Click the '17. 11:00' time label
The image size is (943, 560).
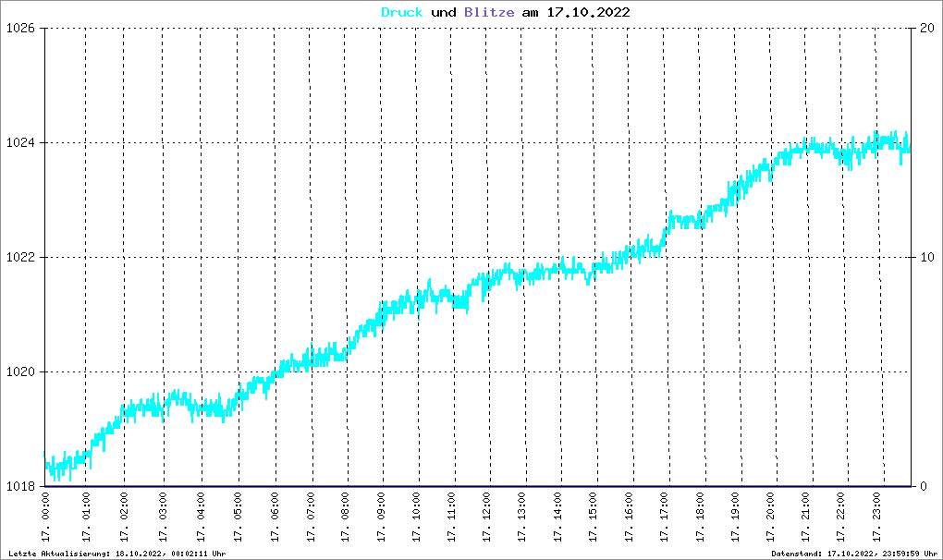tap(452, 517)
